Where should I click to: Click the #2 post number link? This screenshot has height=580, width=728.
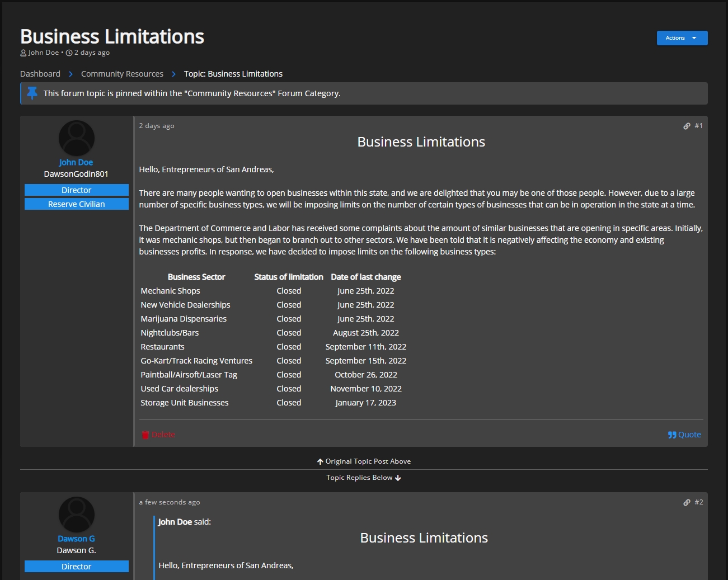point(698,502)
